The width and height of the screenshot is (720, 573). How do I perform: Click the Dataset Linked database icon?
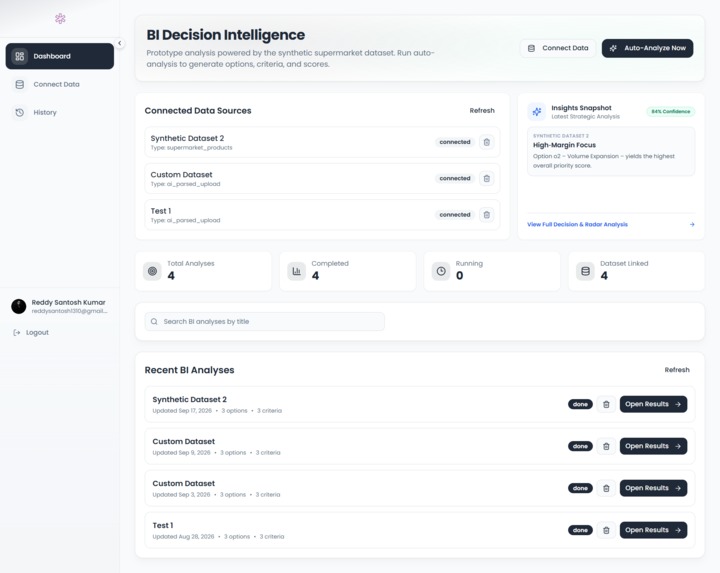point(585,271)
